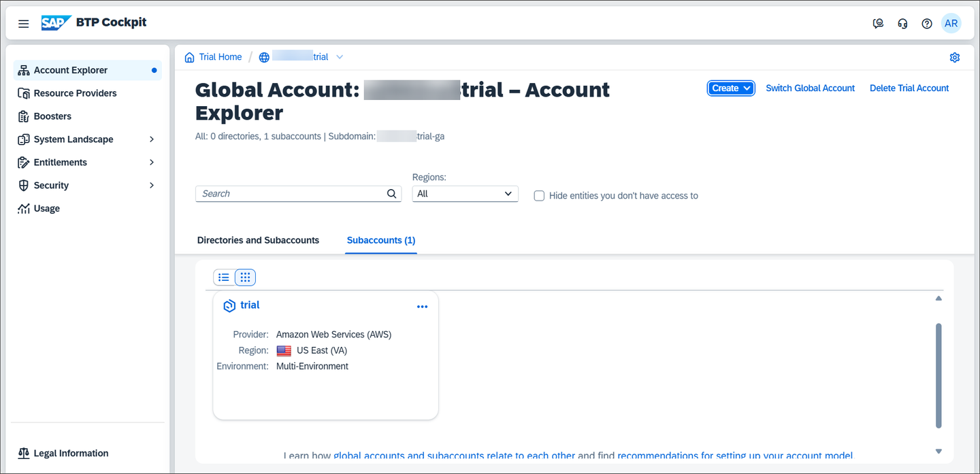Click the globe icon in breadcrumb
The height and width of the screenshot is (474, 980).
click(x=264, y=57)
